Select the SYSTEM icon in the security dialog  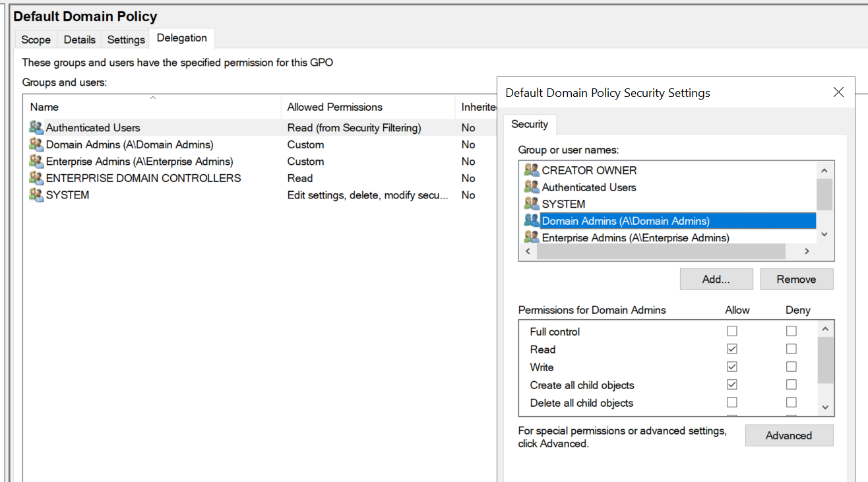click(x=532, y=204)
